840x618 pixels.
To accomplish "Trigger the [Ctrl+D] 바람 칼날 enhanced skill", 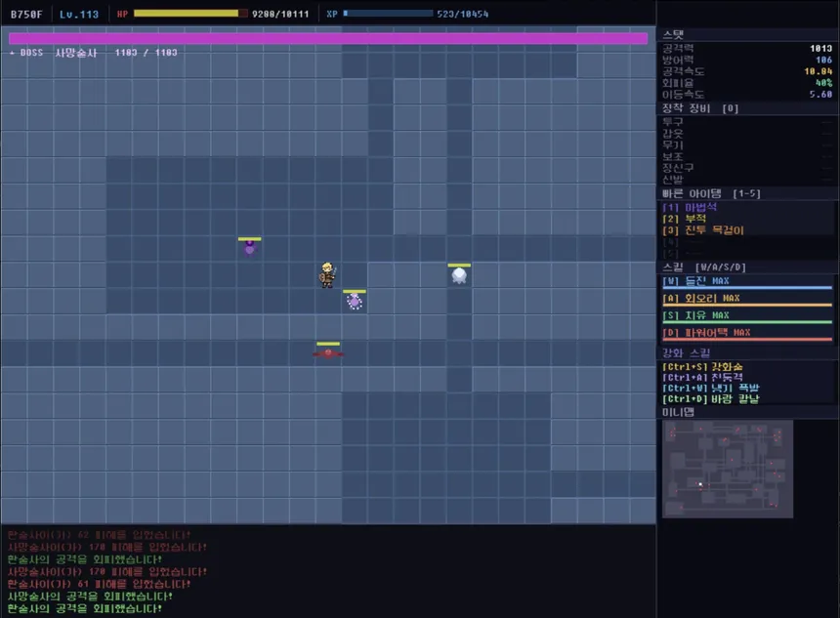I will click(710, 399).
